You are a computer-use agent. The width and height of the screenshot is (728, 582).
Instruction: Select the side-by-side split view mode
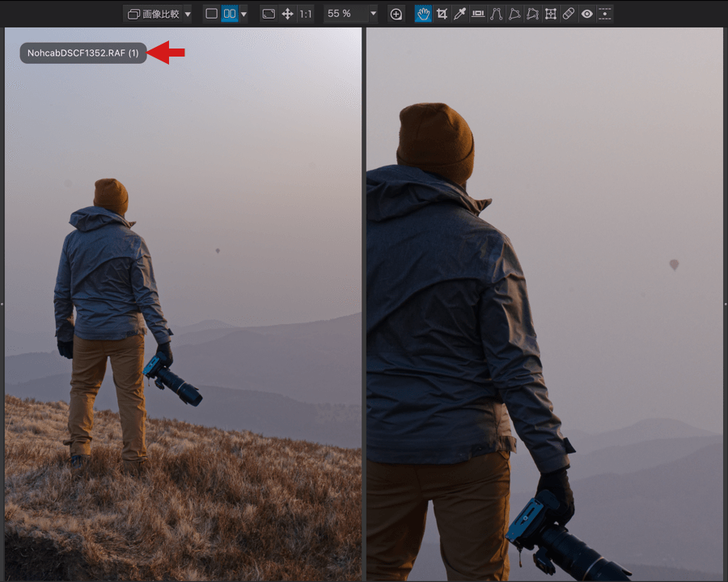pyautogui.click(x=230, y=14)
